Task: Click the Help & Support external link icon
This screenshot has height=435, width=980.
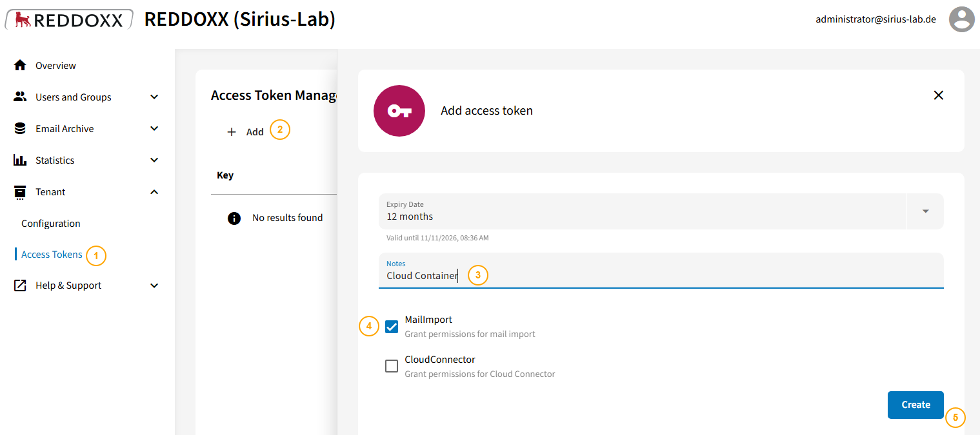Action: coord(20,285)
